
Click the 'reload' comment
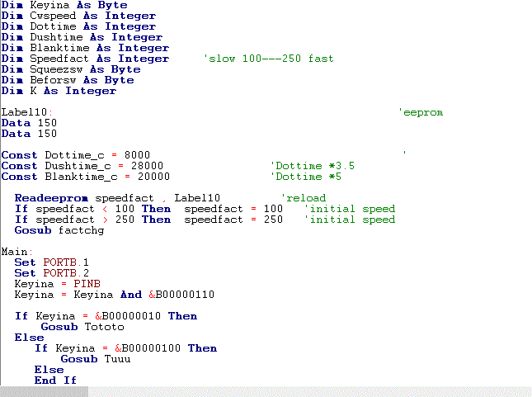coord(304,198)
